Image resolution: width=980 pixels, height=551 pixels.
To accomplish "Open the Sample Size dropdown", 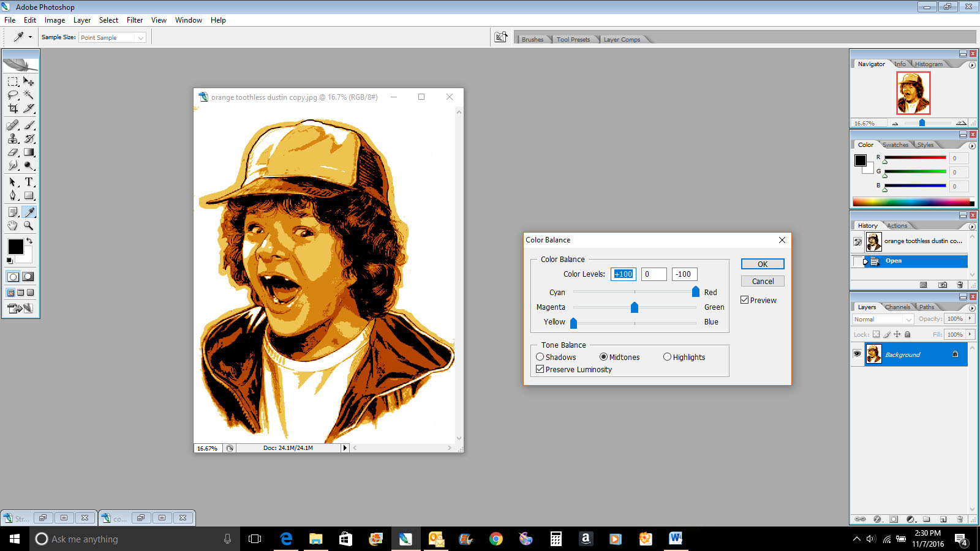I will coord(112,37).
